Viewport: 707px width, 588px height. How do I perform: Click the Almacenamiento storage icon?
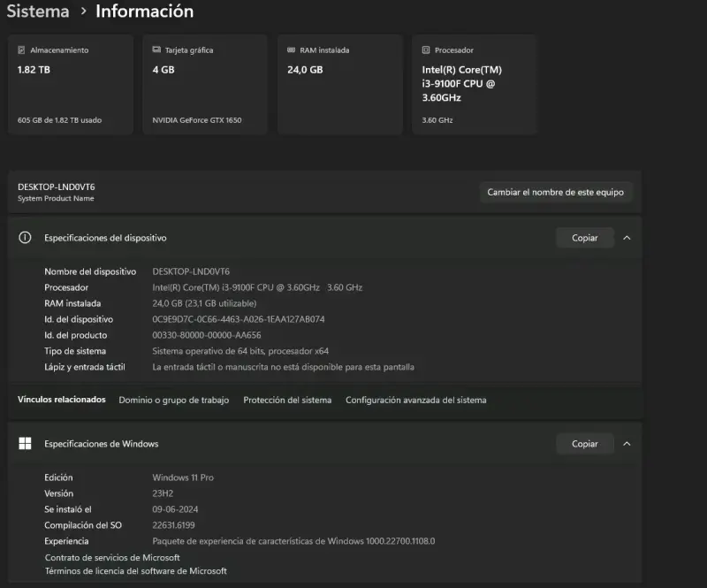(x=21, y=50)
